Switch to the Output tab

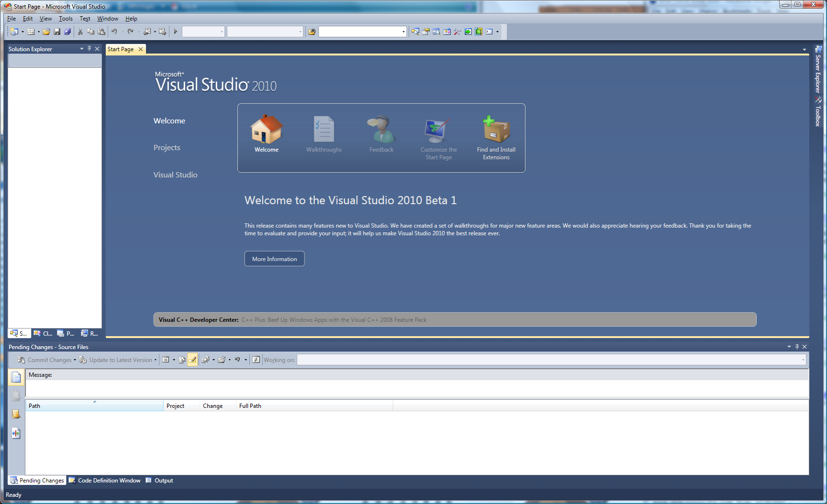pos(159,481)
